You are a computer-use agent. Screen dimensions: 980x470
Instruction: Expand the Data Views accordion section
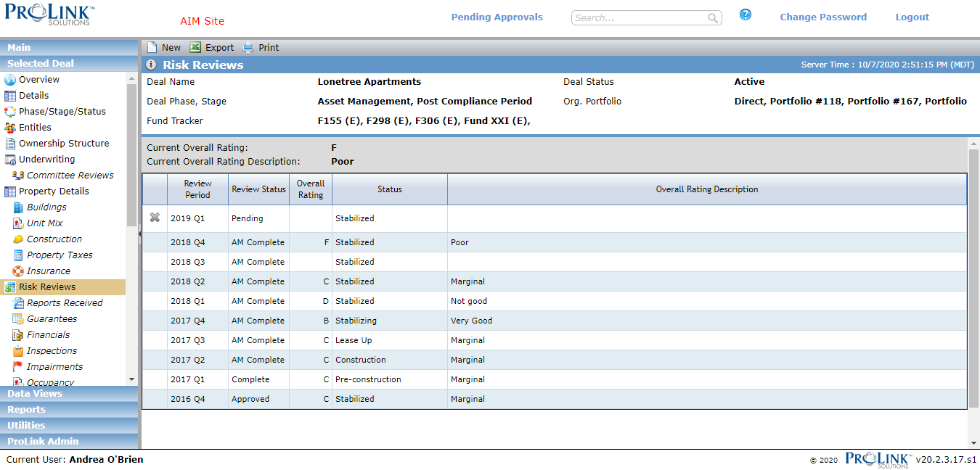pos(69,393)
